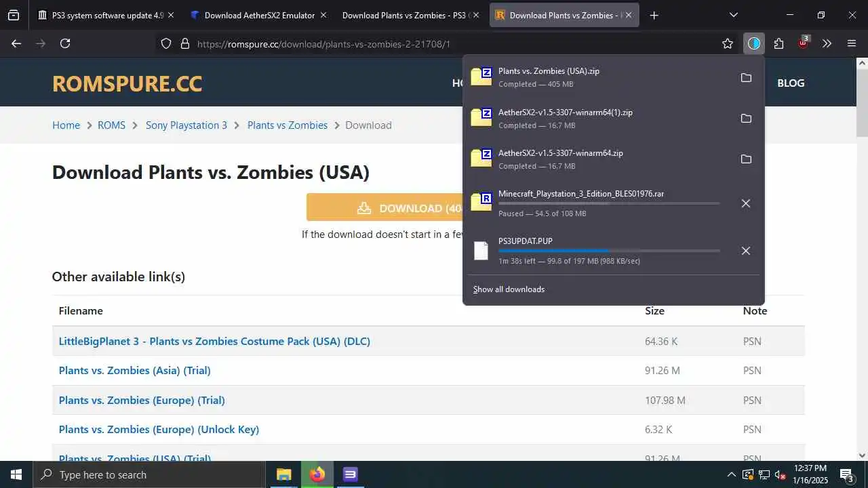Open Firefox View icon in tab bar

click(14, 15)
